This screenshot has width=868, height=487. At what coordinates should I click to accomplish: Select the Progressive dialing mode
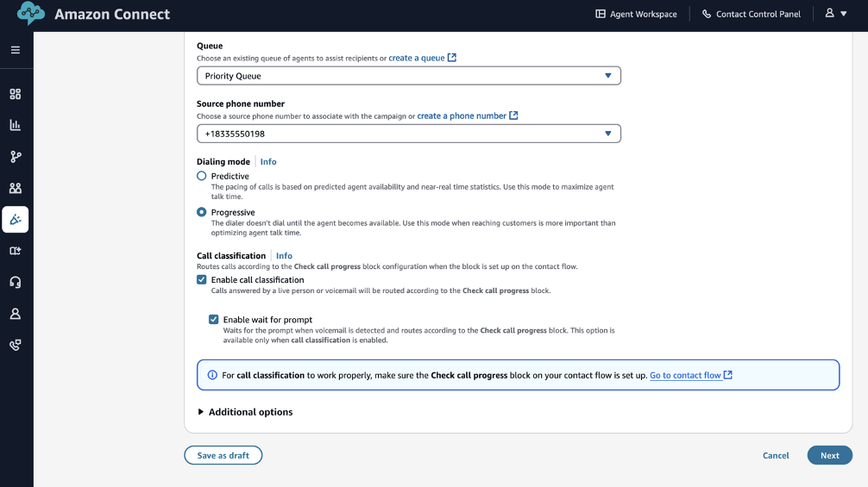coord(202,212)
